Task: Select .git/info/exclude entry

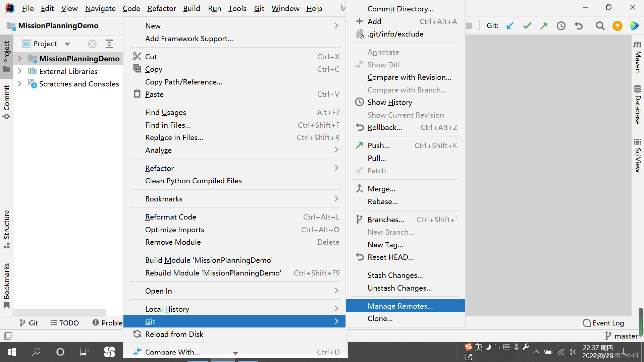Action: click(406, 34)
